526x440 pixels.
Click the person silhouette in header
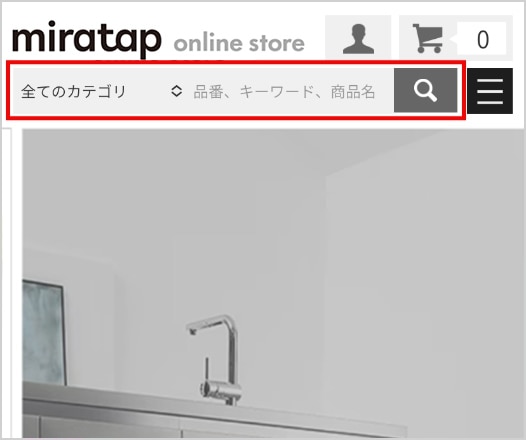click(358, 39)
